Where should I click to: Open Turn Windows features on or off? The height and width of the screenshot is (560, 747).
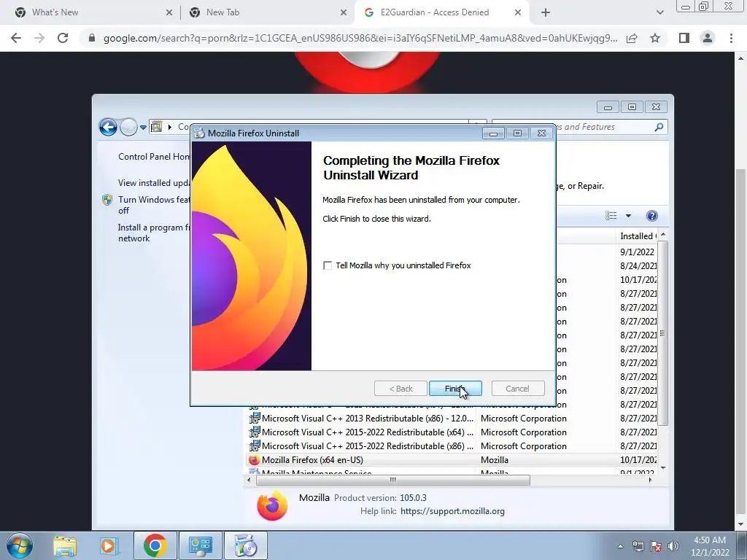[154, 205]
